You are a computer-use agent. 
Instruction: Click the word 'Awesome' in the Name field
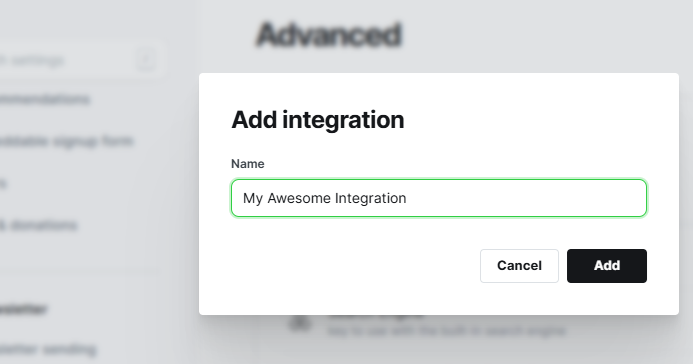click(x=299, y=198)
